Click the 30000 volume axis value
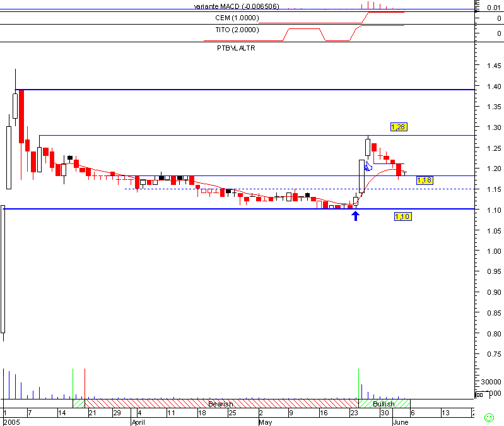The width and height of the screenshot is (504, 426). (491, 382)
